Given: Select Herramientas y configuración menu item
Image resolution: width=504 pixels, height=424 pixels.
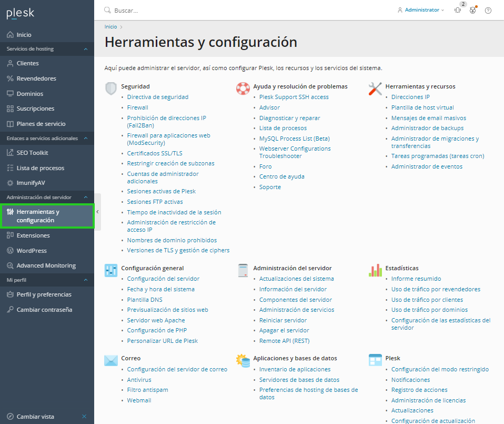Looking at the screenshot, I should point(47,216).
